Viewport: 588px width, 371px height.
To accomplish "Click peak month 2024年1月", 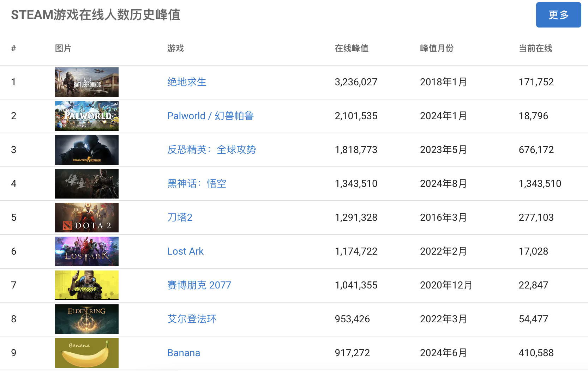I will pyautogui.click(x=443, y=116).
